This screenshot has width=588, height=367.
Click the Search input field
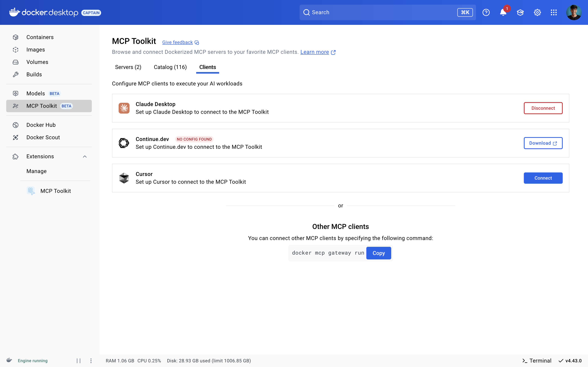click(x=379, y=12)
